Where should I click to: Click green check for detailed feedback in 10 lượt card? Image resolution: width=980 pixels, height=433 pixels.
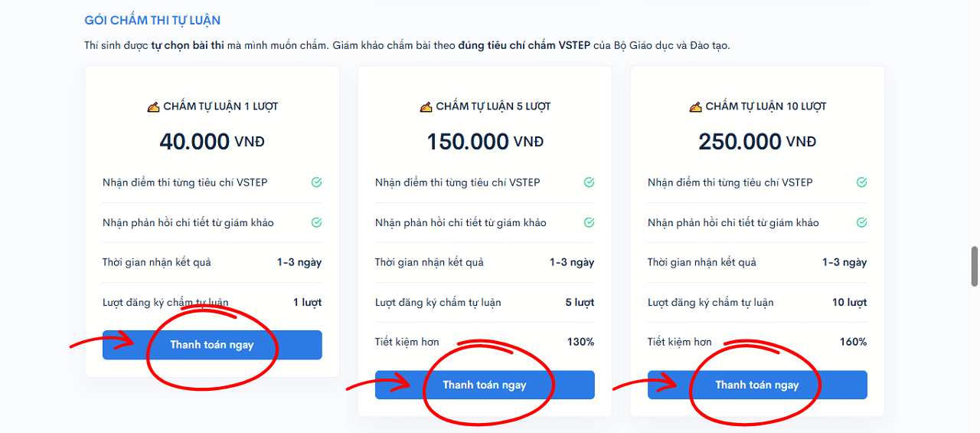coord(861,222)
